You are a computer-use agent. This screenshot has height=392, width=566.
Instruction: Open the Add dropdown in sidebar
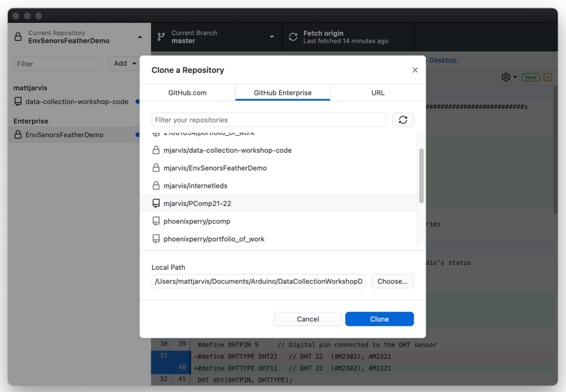coord(124,64)
